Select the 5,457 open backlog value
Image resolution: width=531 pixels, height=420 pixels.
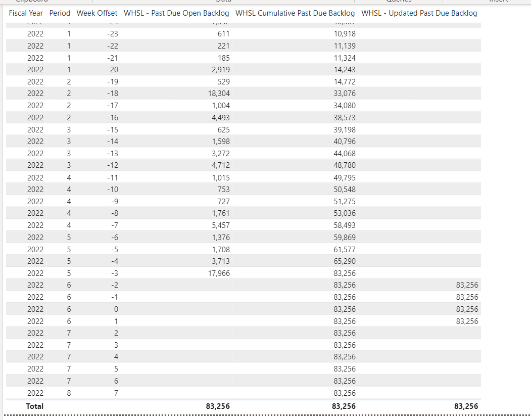[221, 225]
